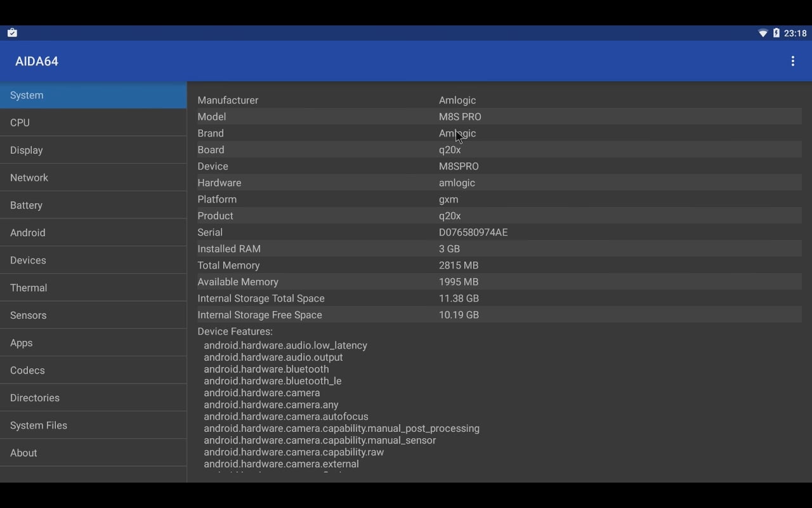Open the Apps section

pos(93,343)
